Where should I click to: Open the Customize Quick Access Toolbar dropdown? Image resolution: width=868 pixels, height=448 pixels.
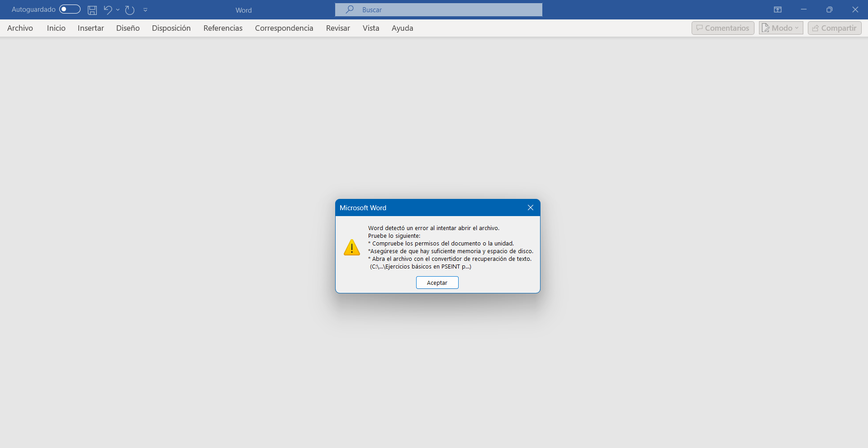tap(145, 9)
